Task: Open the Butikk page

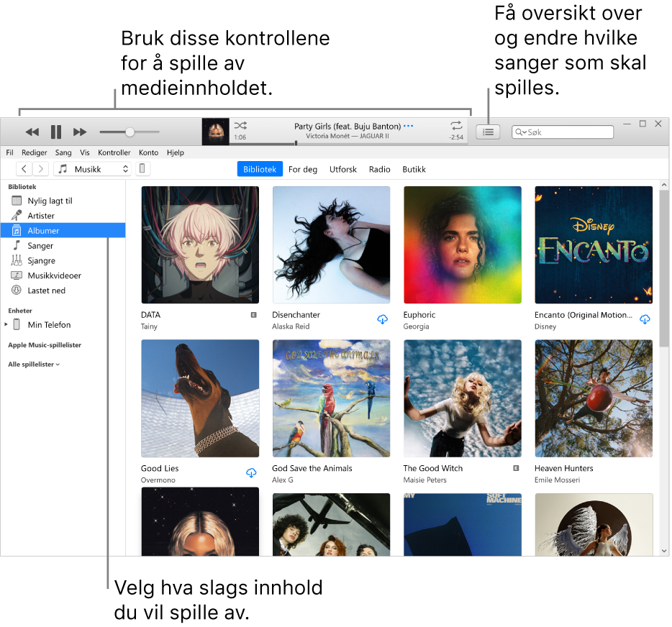Action: (414, 169)
